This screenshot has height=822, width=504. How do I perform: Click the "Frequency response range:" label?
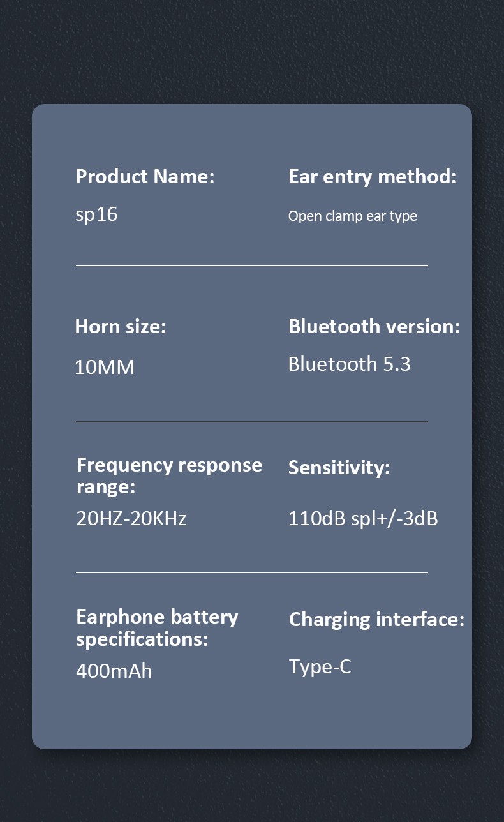(169, 475)
